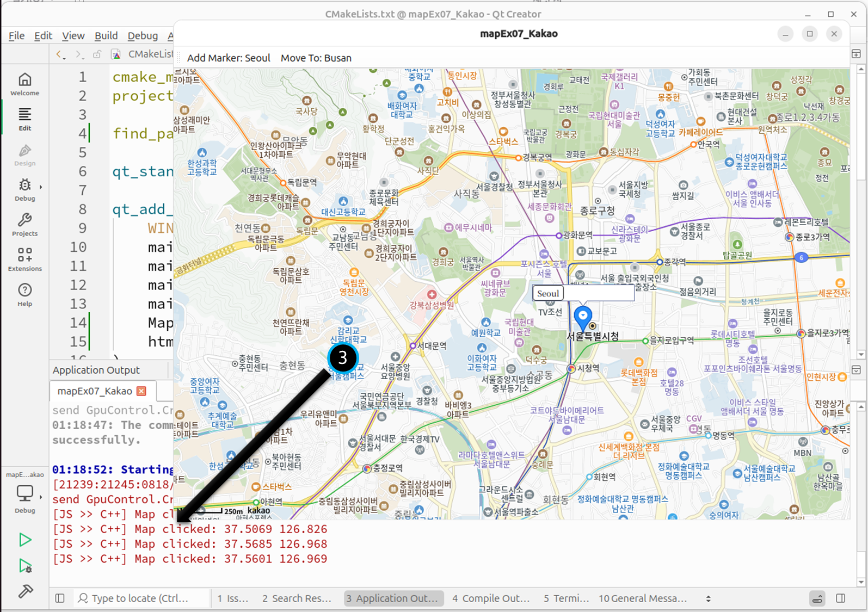Click line number 14 in the editor
Image resolution: width=868 pixels, height=612 pixels.
(78, 323)
